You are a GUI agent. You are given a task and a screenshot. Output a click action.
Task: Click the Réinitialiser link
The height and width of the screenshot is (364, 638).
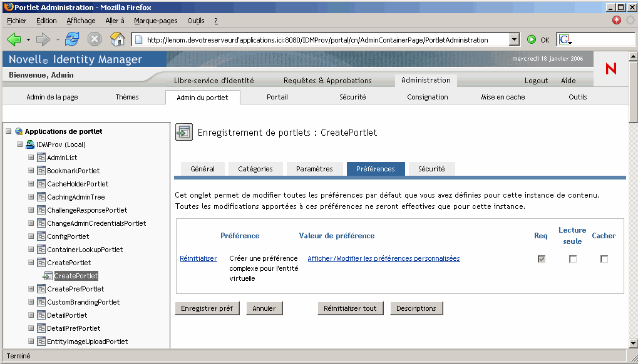coord(198,258)
